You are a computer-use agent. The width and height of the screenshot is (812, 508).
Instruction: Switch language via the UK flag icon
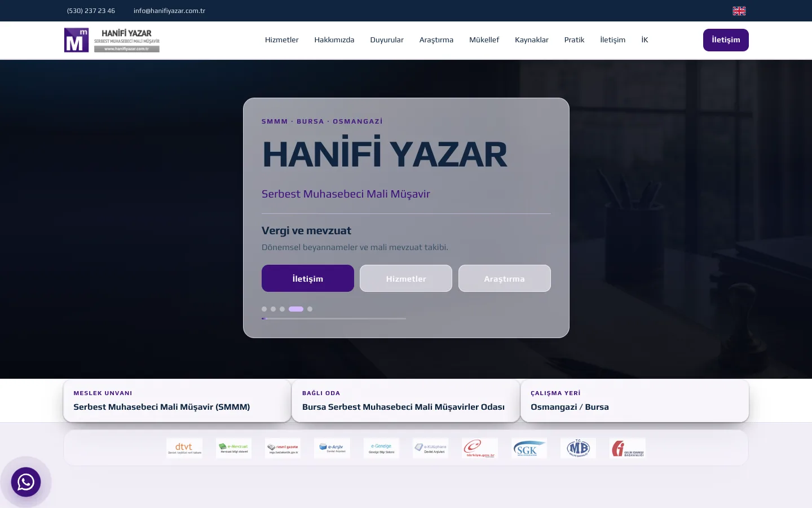point(739,11)
